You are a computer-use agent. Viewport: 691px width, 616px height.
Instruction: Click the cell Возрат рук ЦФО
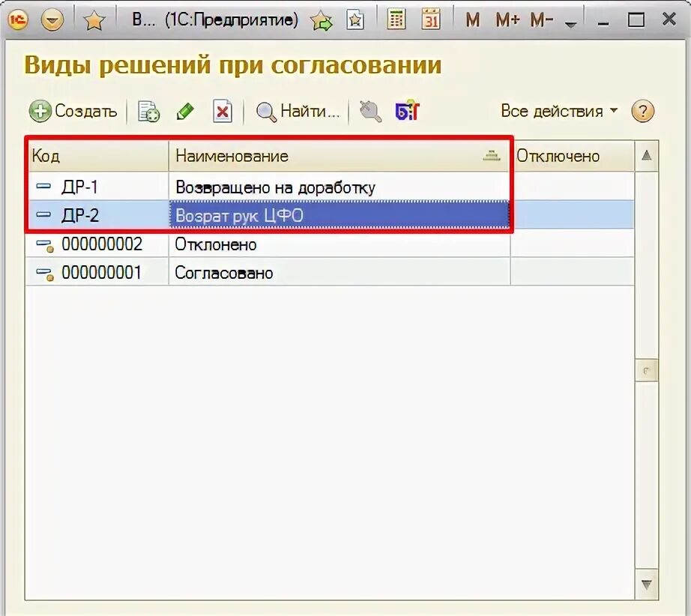[x=340, y=215]
